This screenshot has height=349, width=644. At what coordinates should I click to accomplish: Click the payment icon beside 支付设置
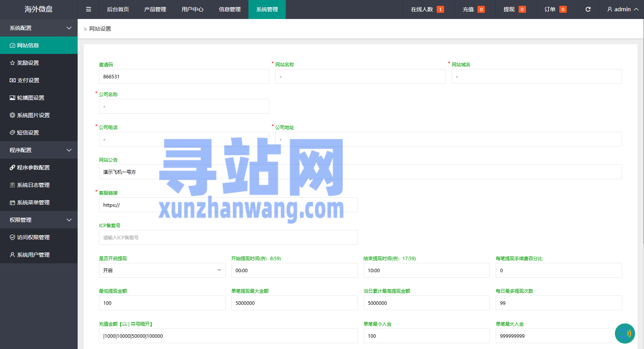click(12, 80)
